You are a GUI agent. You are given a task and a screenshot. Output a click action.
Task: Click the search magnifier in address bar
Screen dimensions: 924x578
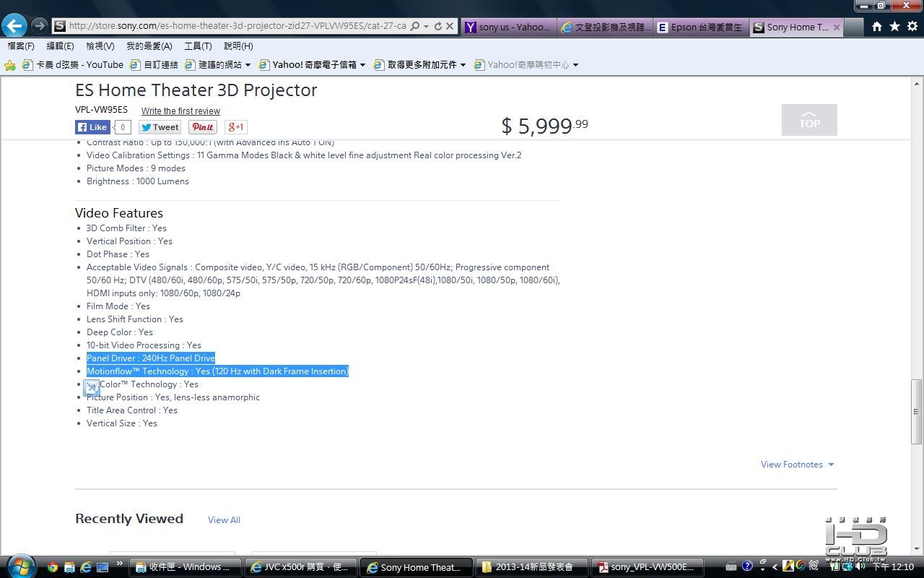(x=414, y=26)
